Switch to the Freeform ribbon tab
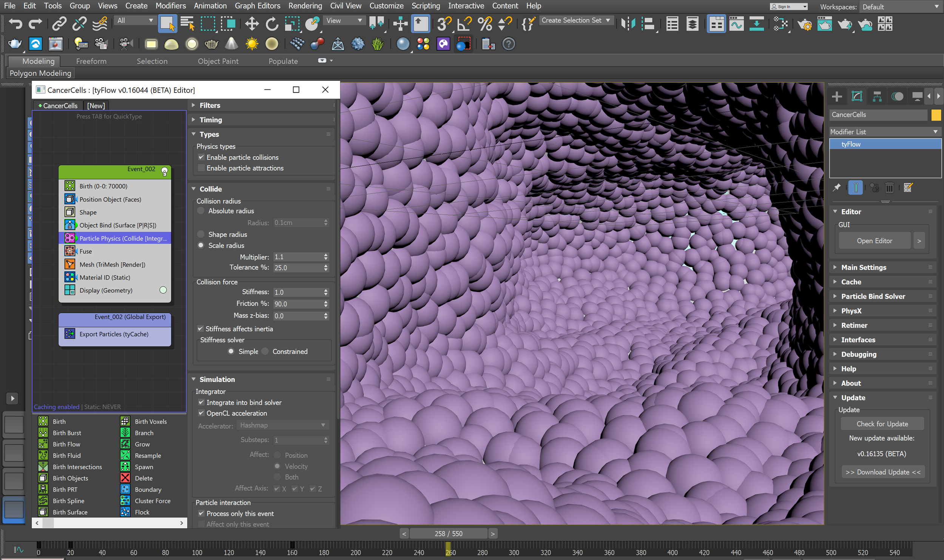The width and height of the screenshot is (944, 560). [x=91, y=61]
